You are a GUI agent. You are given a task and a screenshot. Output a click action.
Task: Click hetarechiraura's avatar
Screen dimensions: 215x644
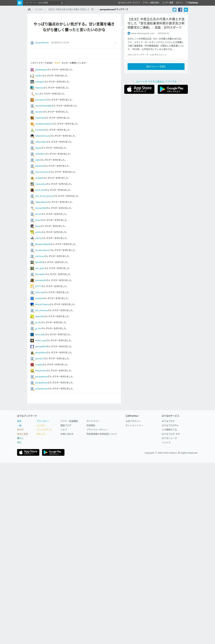(x=32, y=136)
